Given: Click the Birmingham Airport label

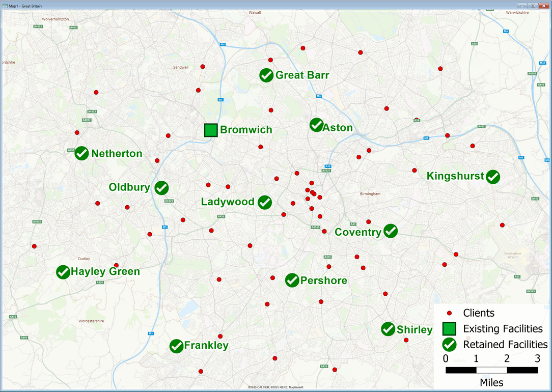Looking at the screenshot, I should [x=513, y=255].
